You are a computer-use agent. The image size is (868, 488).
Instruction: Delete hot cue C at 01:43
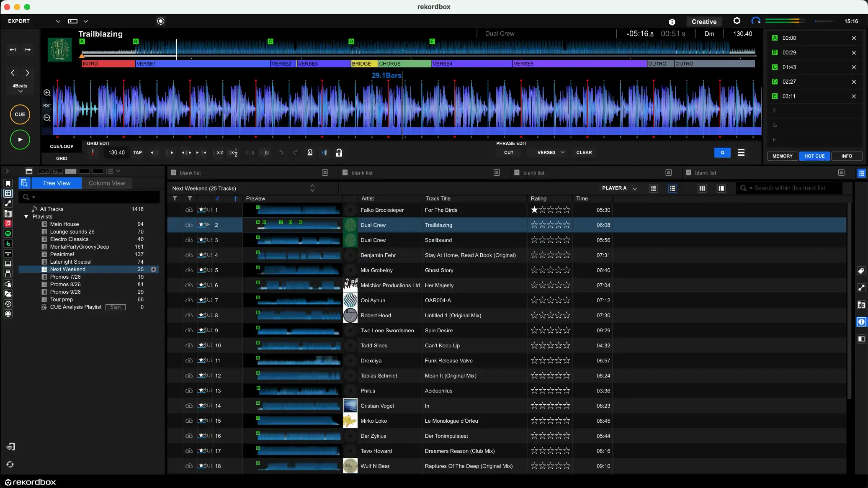click(854, 67)
